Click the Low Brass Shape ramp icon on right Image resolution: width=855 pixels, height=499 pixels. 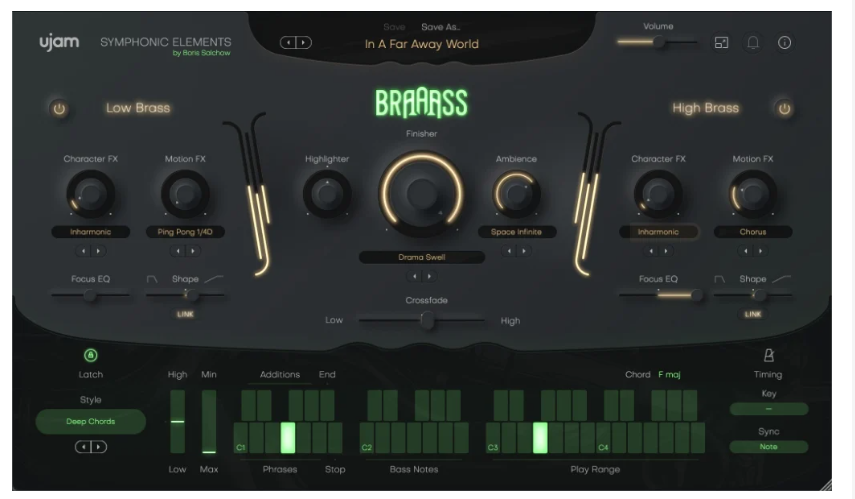point(214,279)
